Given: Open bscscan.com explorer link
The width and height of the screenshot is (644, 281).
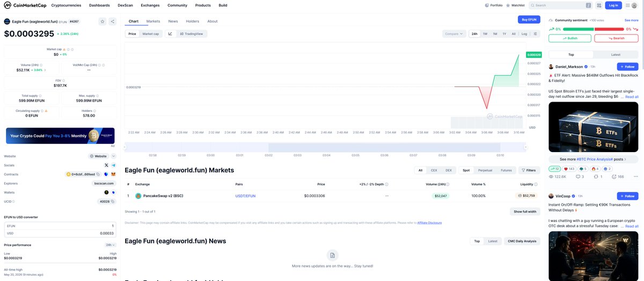Looking at the screenshot, I should tap(104, 183).
